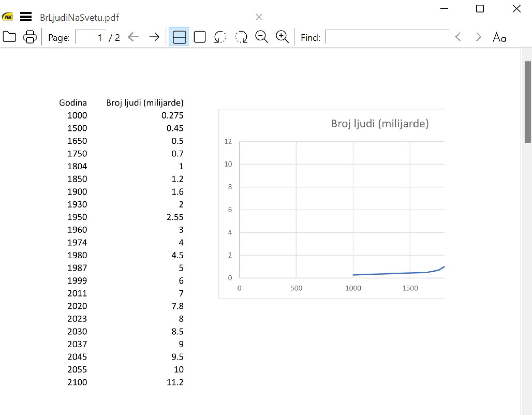532x415 pixels.
Task: Rotate the page counterclockwise
Action: click(220, 37)
